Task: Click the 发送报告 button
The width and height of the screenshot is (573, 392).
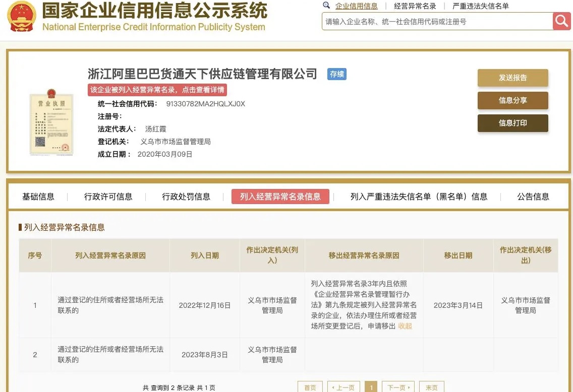Action: pos(512,78)
